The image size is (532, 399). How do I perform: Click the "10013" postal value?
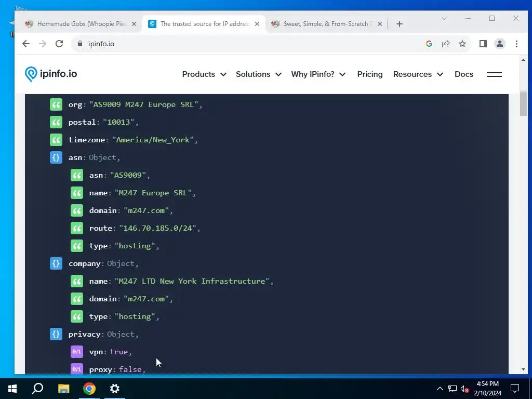tap(118, 122)
